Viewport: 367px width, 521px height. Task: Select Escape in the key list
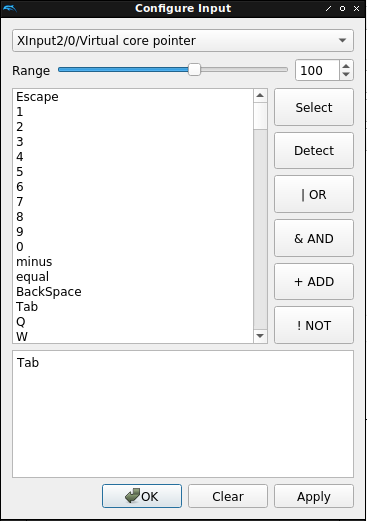133,97
